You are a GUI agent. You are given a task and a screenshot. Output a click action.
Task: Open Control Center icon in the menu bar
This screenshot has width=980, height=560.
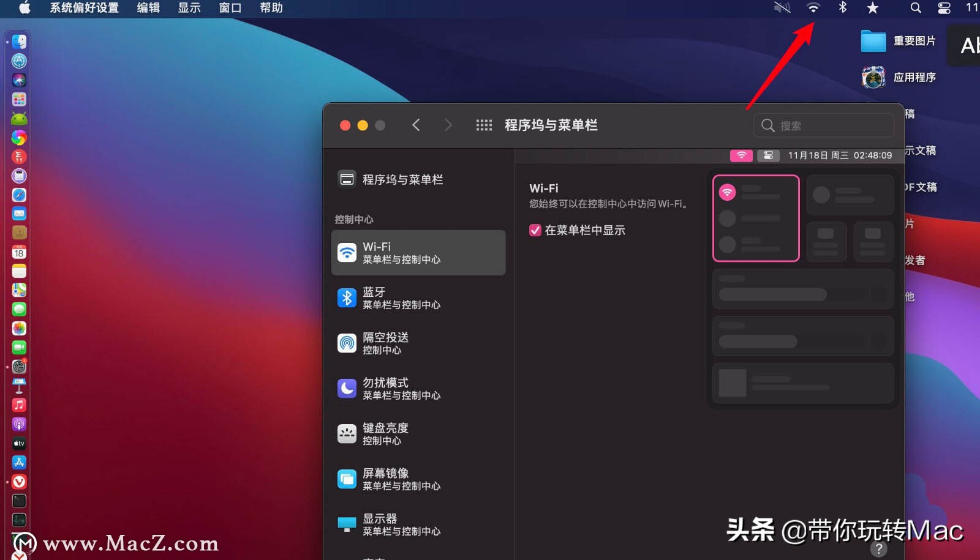click(943, 8)
